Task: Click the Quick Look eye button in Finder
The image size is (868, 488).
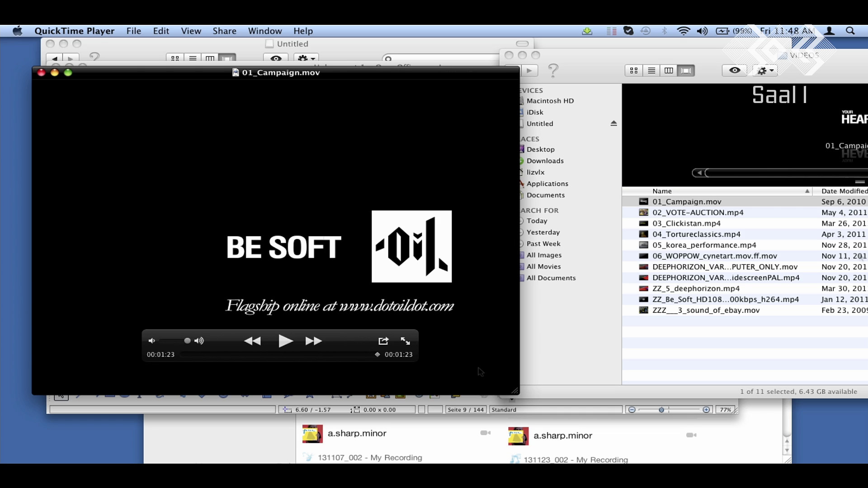Action: pyautogui.click(x=735, y=70)
